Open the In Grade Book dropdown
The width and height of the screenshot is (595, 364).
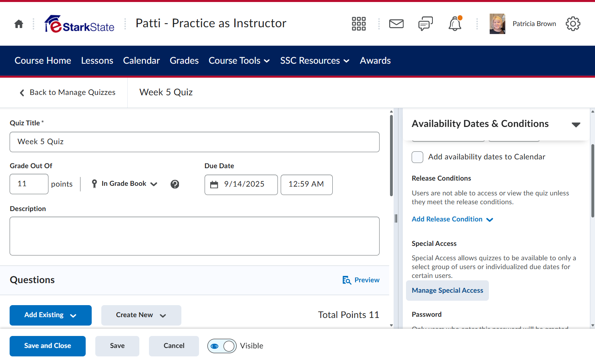(125, 184)
